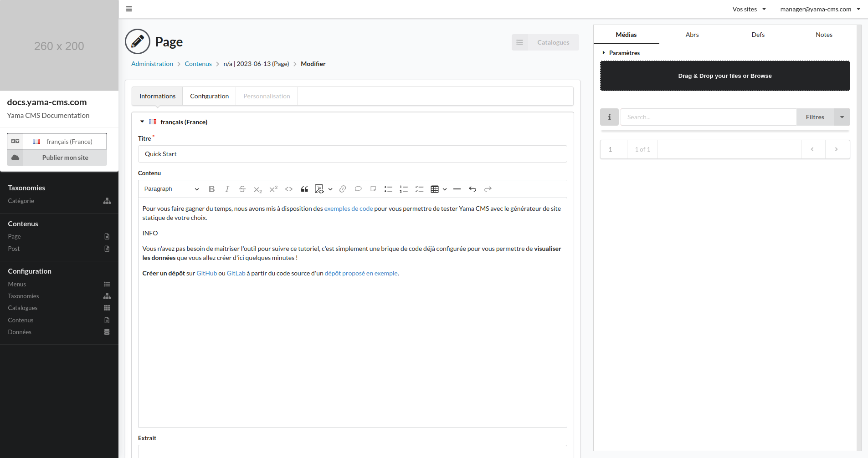The height and width of the screenshot is (458, 868).
Task: Apply strikethrough formatting
Action: click(x=242, y=189)
